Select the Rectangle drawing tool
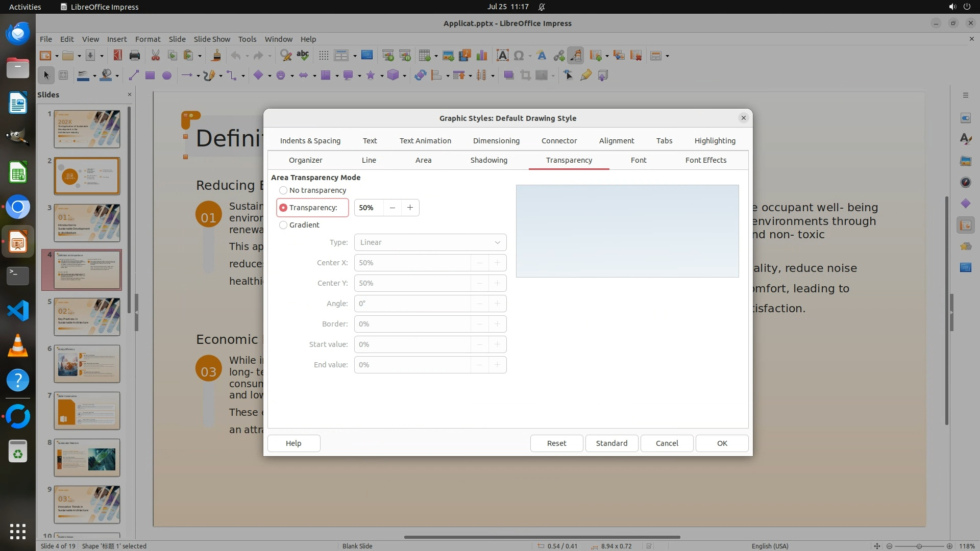The height and width of the screenshot is (551, 980). (x=150, y=76)
